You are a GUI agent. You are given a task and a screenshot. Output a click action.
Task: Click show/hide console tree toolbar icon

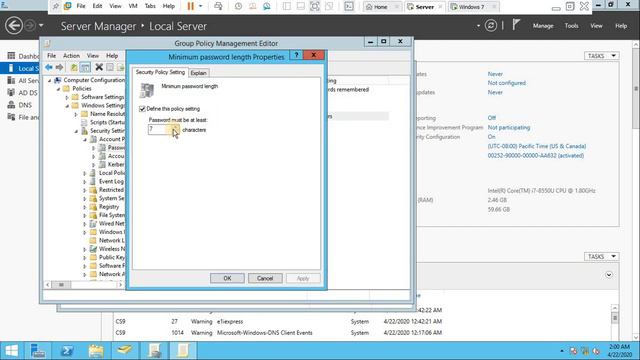click(x=85, y=67)
